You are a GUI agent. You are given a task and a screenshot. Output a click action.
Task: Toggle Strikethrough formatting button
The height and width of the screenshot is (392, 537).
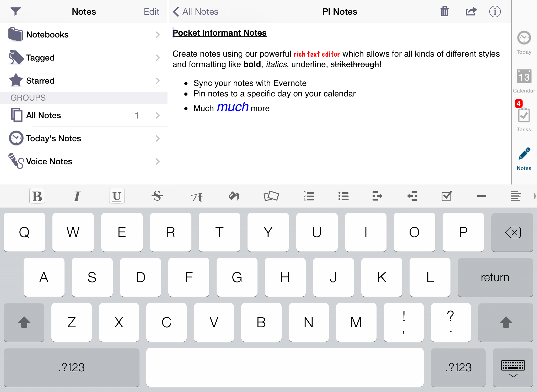click(157, 196)
